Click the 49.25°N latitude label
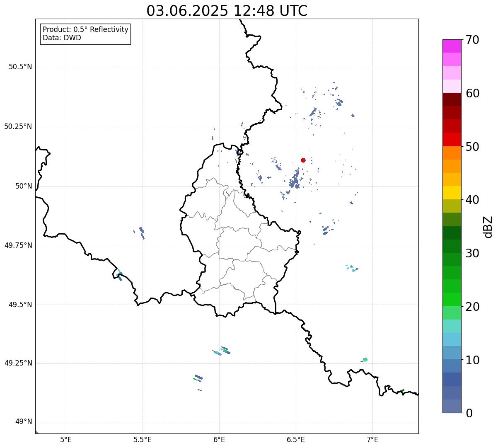 [18, 363]
